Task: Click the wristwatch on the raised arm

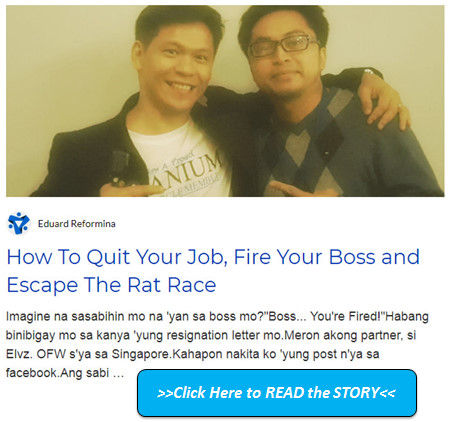Action: [x=372, y=72]
